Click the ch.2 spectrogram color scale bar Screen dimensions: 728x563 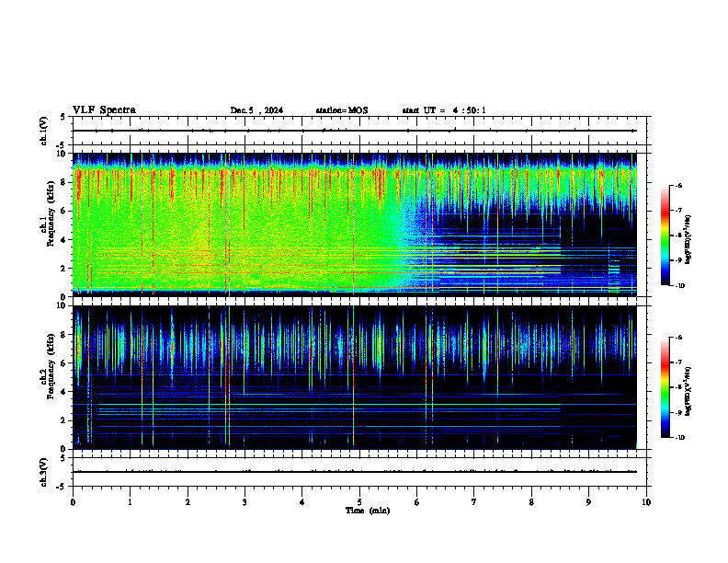click(665, 387)
